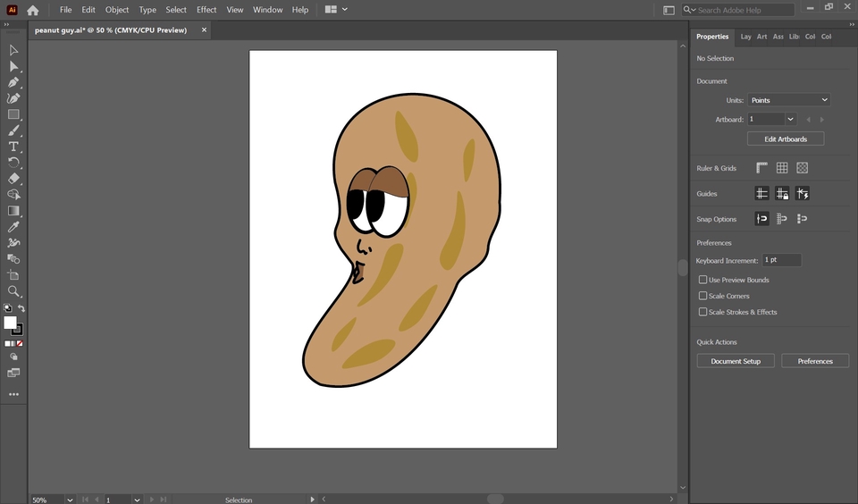The height and width of the screenshot is (504, 858).
Task: Switch to the Properties tab
Action: pyautogui.click(x=712, y=37)
